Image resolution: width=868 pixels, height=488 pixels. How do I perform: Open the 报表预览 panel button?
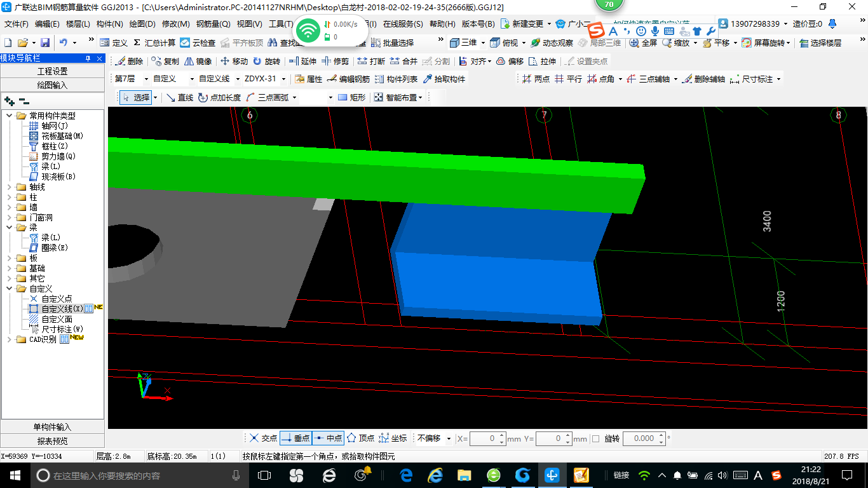(52, 440)
